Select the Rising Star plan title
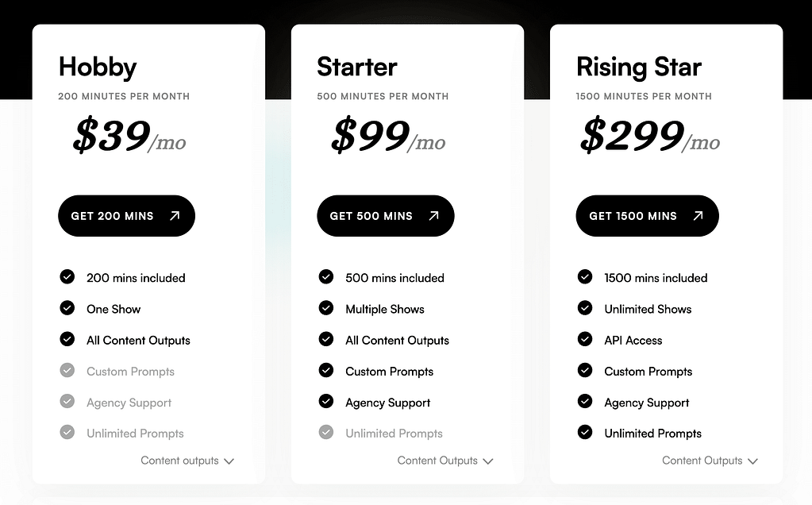The height and width of the screenshot is (505, 812). 639,67
